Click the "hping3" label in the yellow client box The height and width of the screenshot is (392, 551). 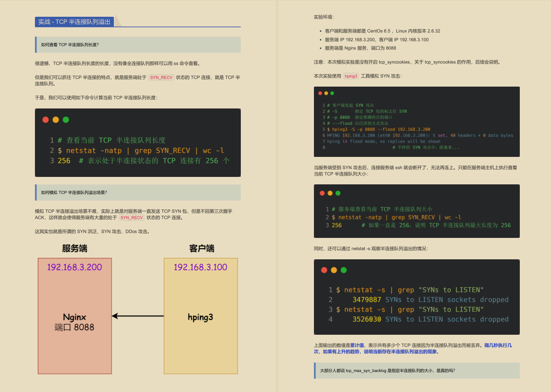200,317
